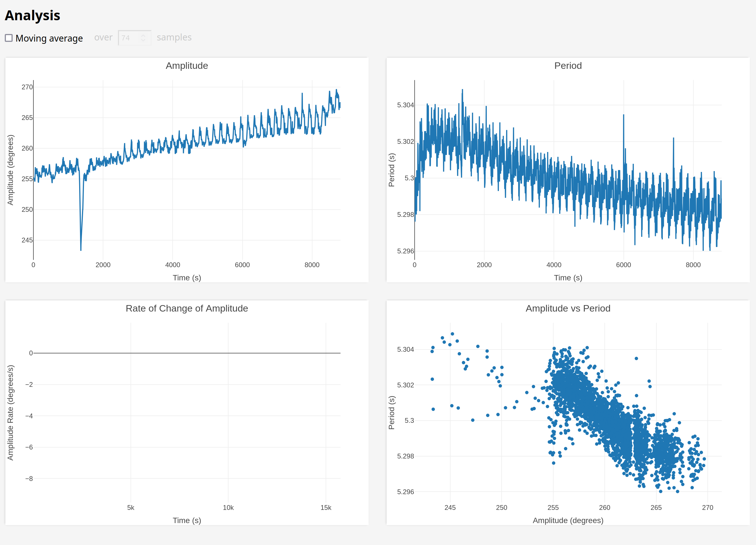Screen dimensions: 756x545
Task: Click the sharp amplitude dip near 245 degrees
Action: 81,247
